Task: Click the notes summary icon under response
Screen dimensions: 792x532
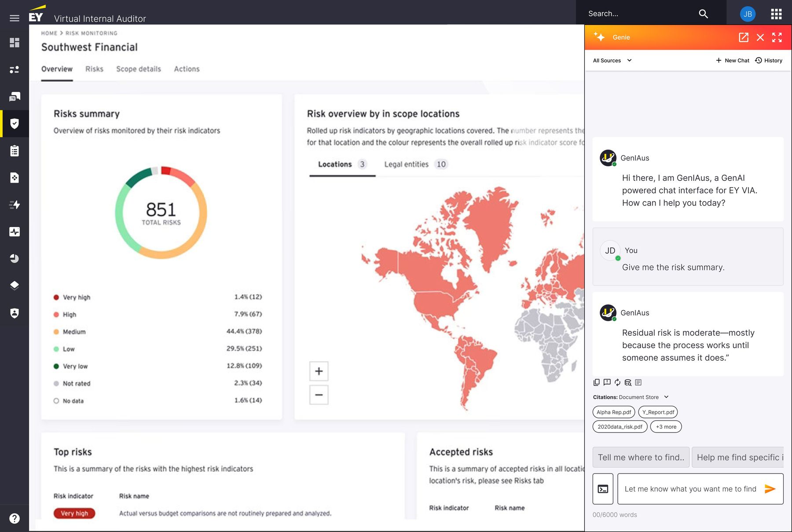Action: (638, 382)
